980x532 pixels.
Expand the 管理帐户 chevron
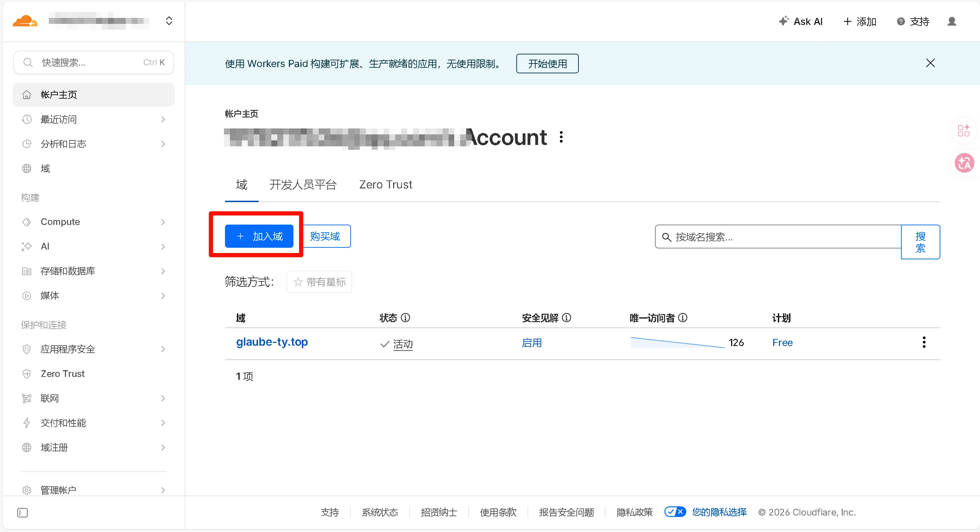point(163,490)
